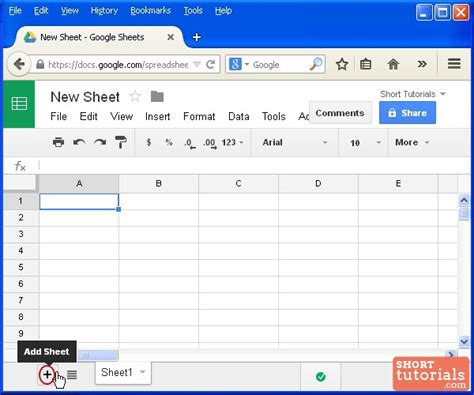Select the Paint format roller icon

click(x=121, y=142)
